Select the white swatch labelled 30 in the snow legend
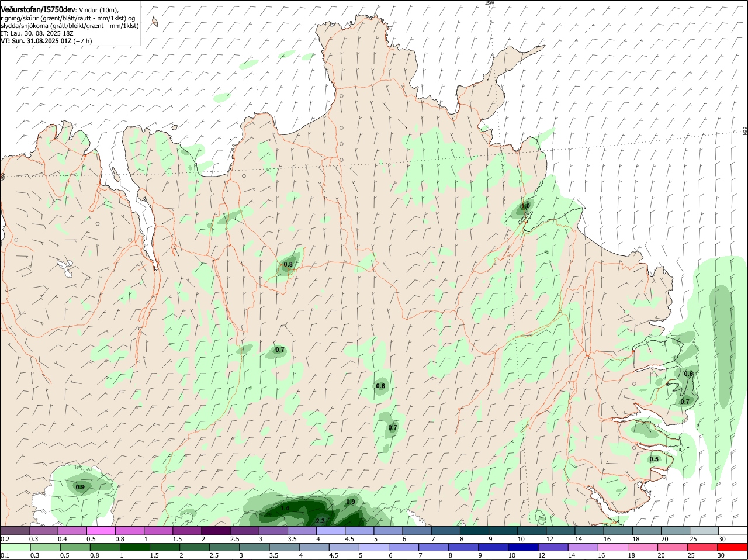The width and height of the screenshot is (748, 560). (733, 531)
